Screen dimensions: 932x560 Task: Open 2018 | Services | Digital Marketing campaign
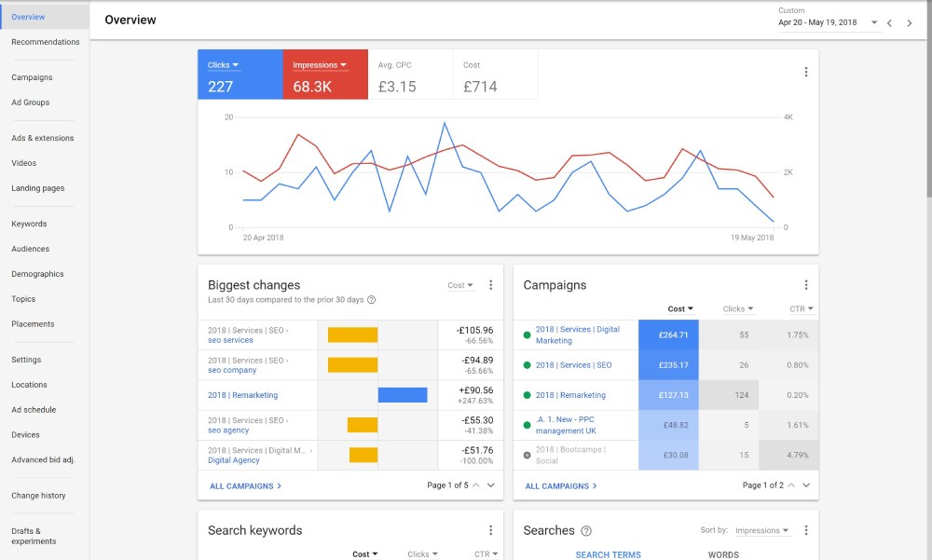click(x=577, y=335)
